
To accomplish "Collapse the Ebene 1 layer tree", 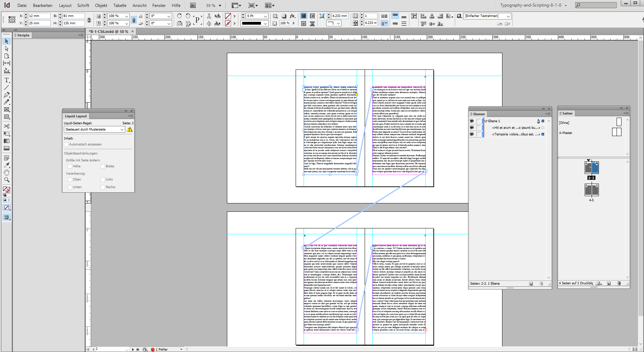I will pos(486,121).
